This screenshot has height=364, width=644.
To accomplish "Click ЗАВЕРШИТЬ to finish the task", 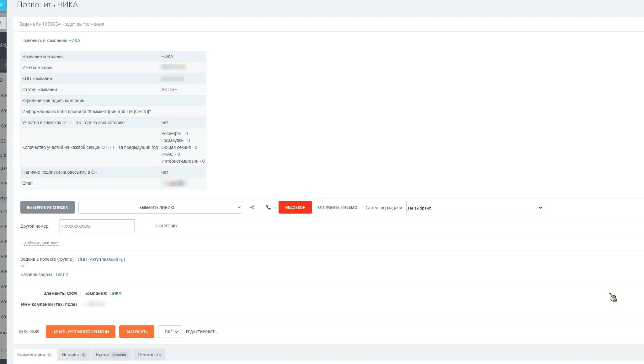I will [x=137, y=332].
